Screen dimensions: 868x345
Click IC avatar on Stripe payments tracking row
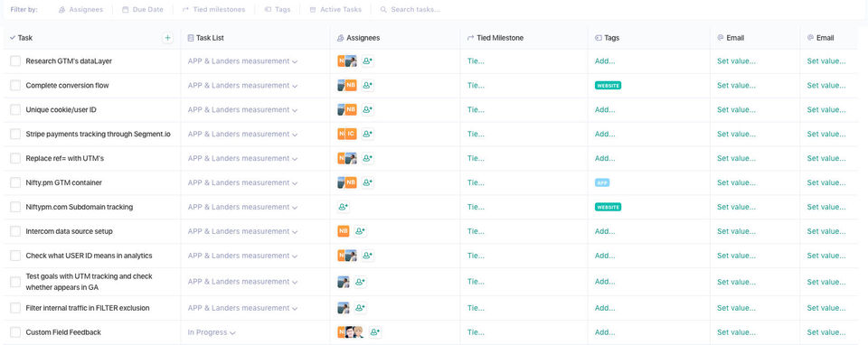pos(351,134)
